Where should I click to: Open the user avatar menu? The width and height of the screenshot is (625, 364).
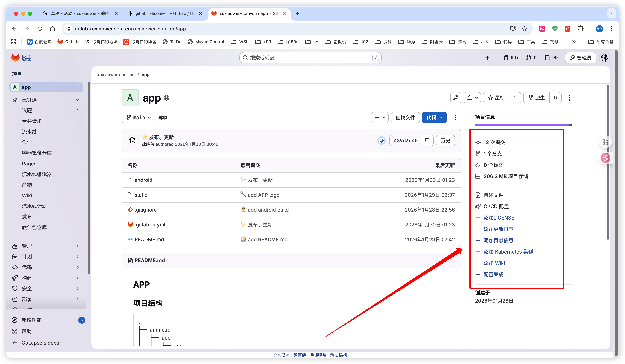pos(604,58)
